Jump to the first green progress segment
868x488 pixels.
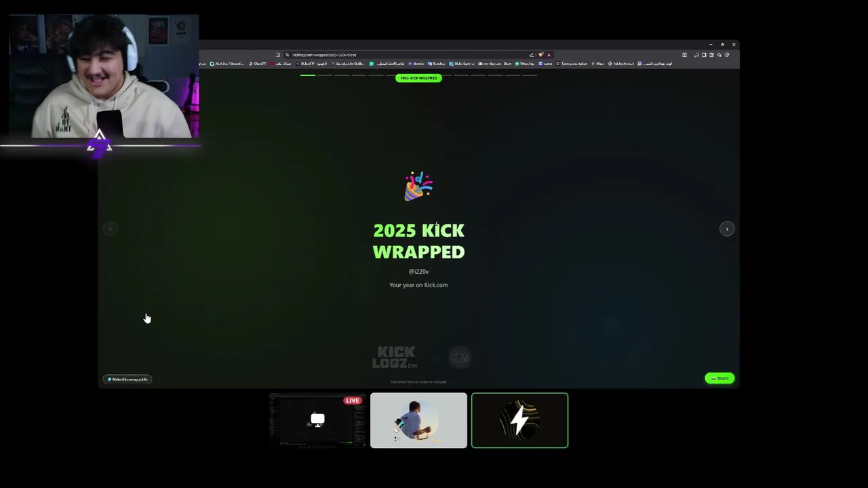point(308,75)
